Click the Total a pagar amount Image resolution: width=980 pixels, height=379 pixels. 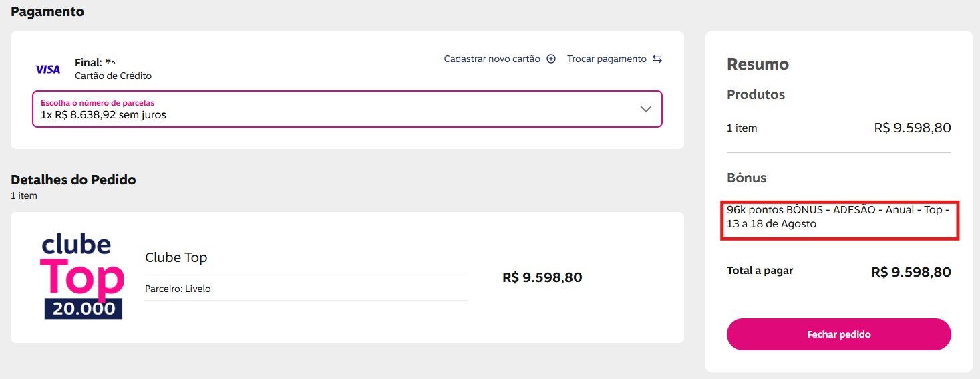[x=911, y=272]
